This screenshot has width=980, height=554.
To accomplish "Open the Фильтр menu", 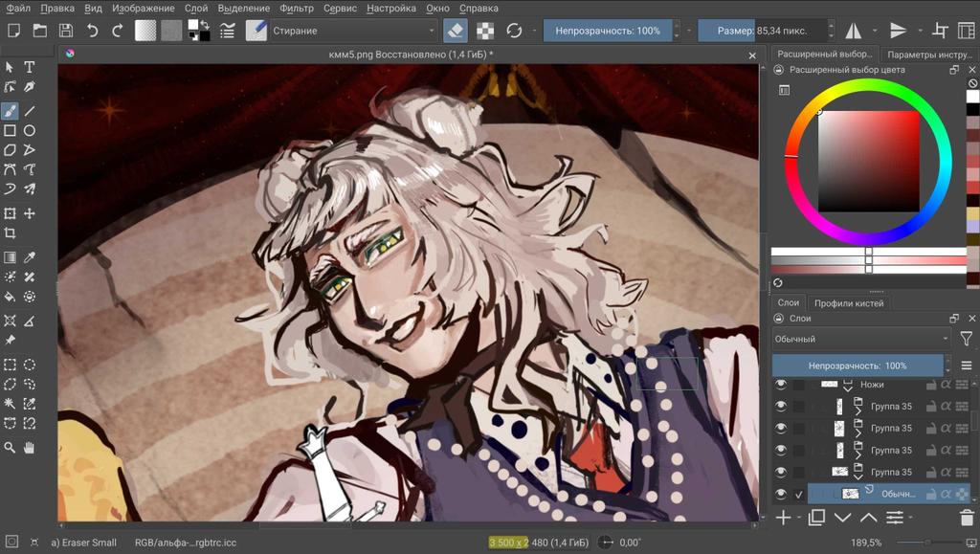I will [x=297, y=8].
